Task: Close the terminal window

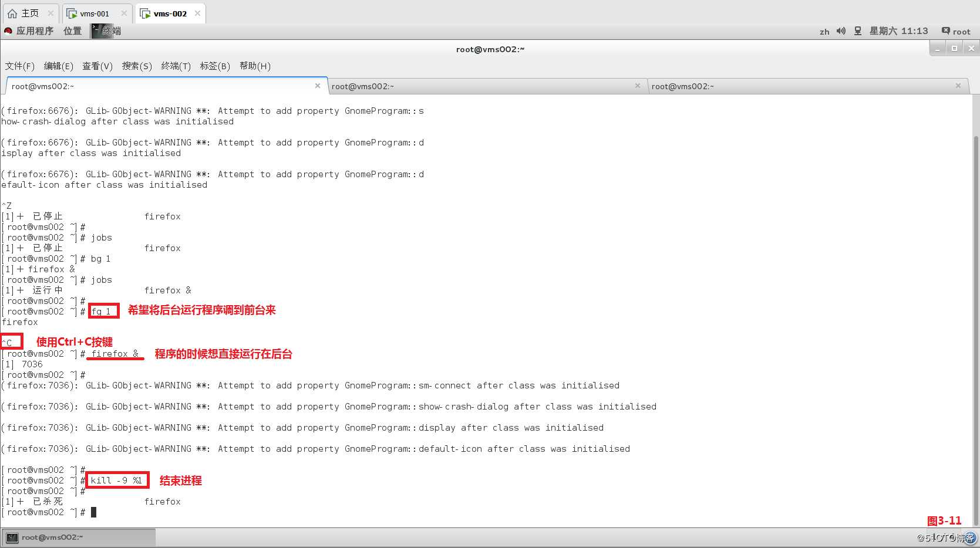Action: (x=971, y=48)
